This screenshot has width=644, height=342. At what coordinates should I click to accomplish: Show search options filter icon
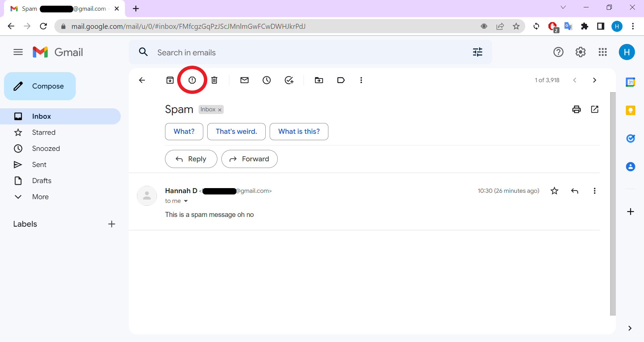click(478, 52)
